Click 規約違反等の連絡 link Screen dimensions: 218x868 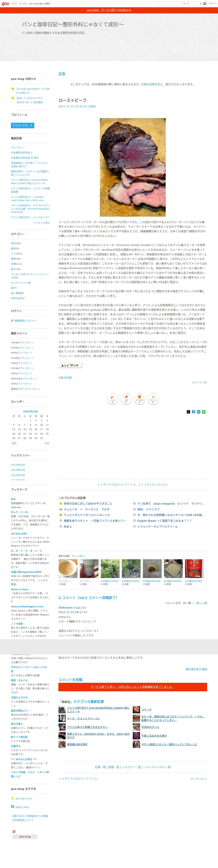pos(196,669)
